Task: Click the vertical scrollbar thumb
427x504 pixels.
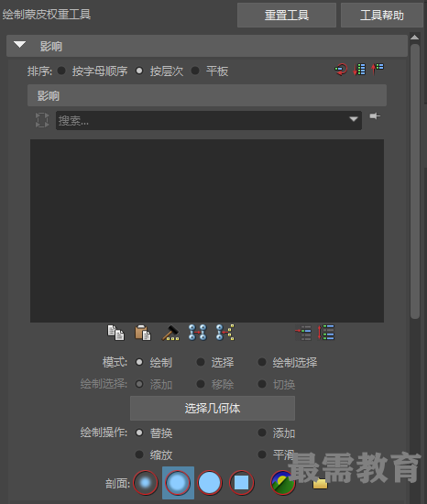Action: (x=415, y=181)
